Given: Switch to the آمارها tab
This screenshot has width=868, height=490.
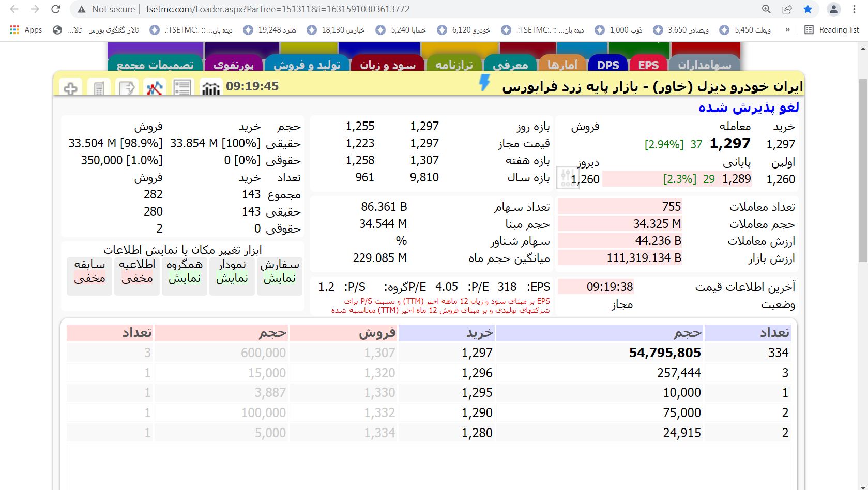Looking at the screenshot, I should pos(562,64).
